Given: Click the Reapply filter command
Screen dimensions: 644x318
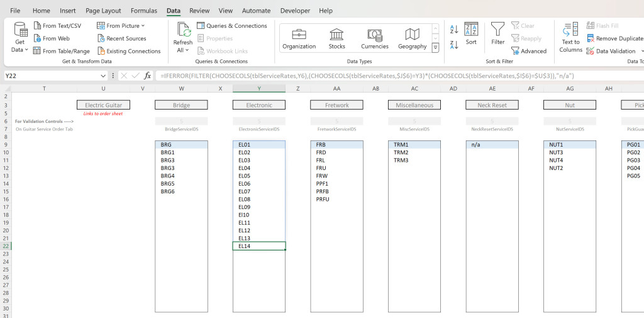Looking at the screenshot, I should (526, 38).
